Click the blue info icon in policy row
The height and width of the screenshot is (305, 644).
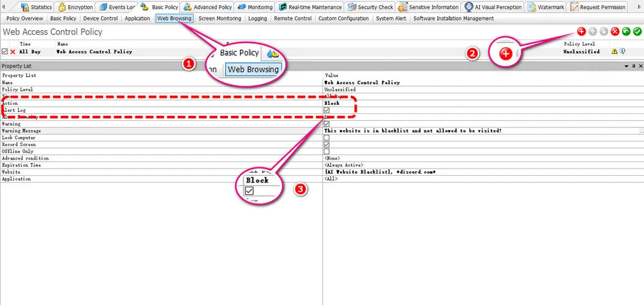click(622, 51)
